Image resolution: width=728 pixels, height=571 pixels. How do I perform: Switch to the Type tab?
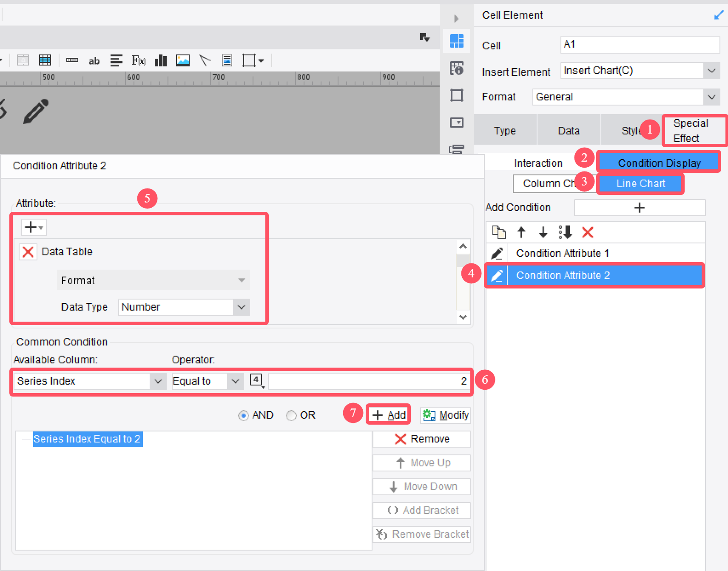pos(505,131)
